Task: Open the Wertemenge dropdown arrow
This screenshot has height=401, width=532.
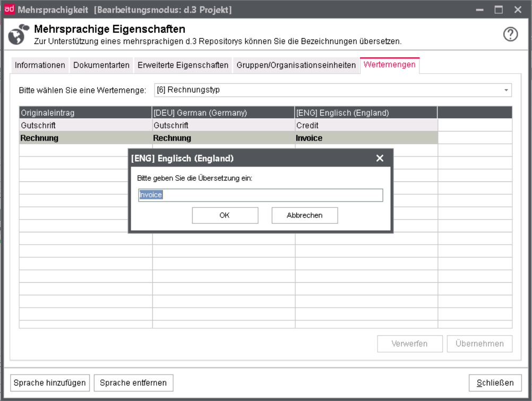Action: [x=506, y=90]
